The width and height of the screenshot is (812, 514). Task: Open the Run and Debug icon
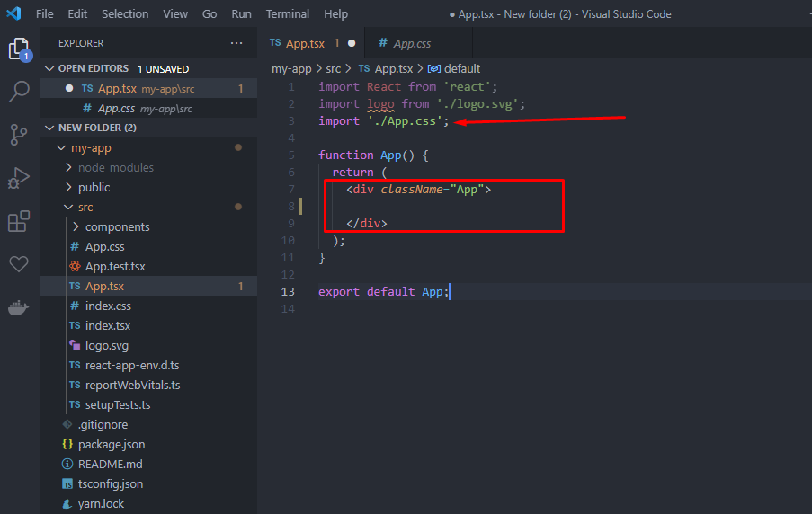pyautogui.click(x=19, y=178)
